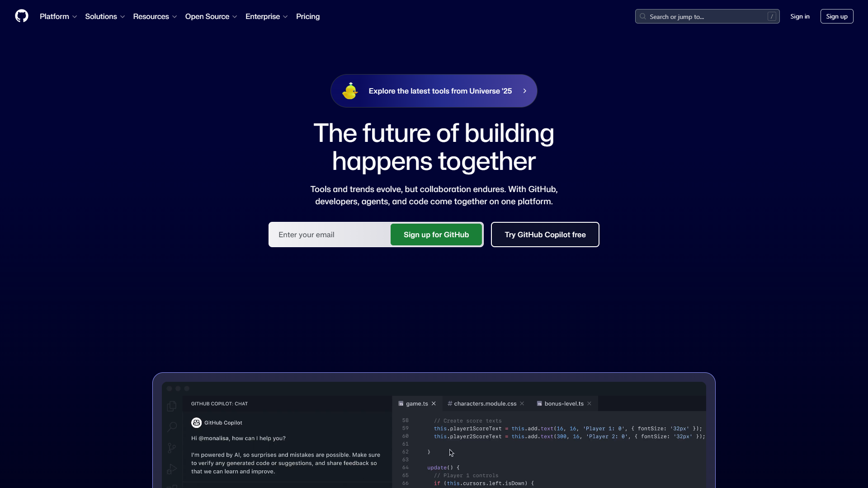
Task: Click the chevron arrow on the Universe banner
Action: 525,91
